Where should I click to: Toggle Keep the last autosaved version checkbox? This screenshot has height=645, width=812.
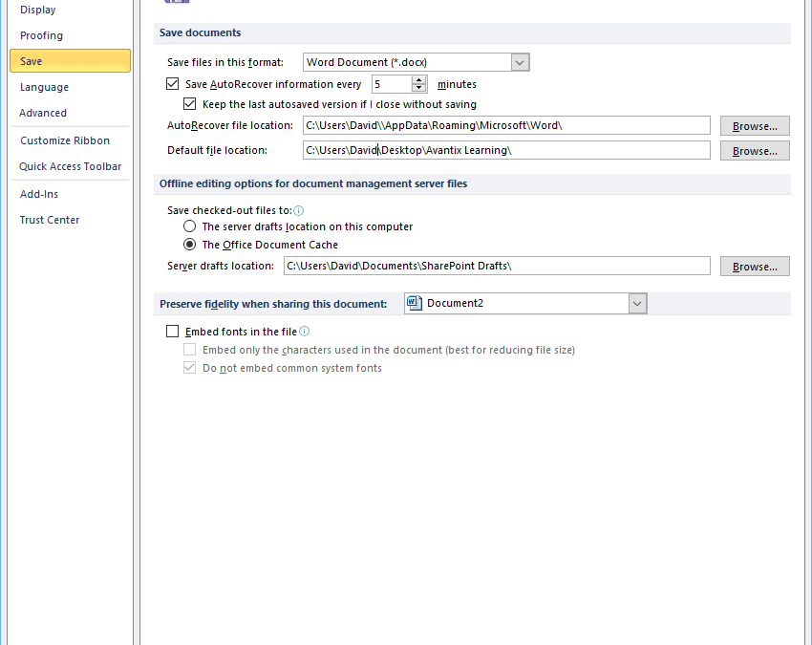190,104
